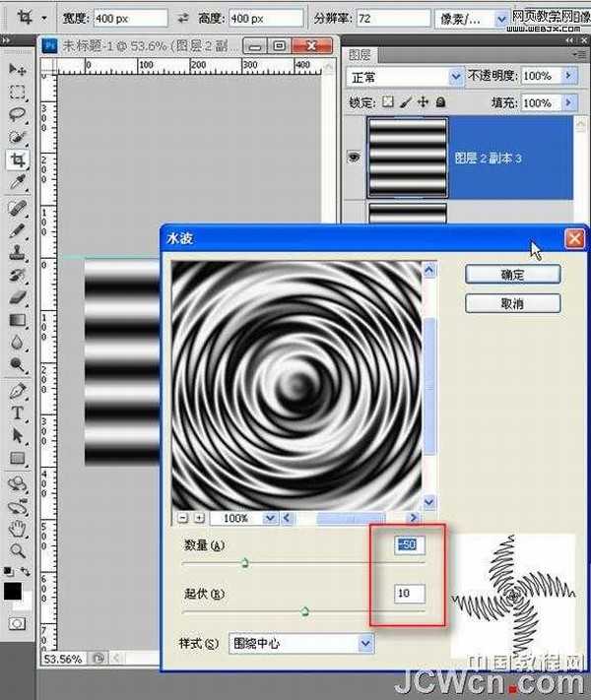Select the Gradient tool
Screen dimensions: 591x700
click(18, 320)
